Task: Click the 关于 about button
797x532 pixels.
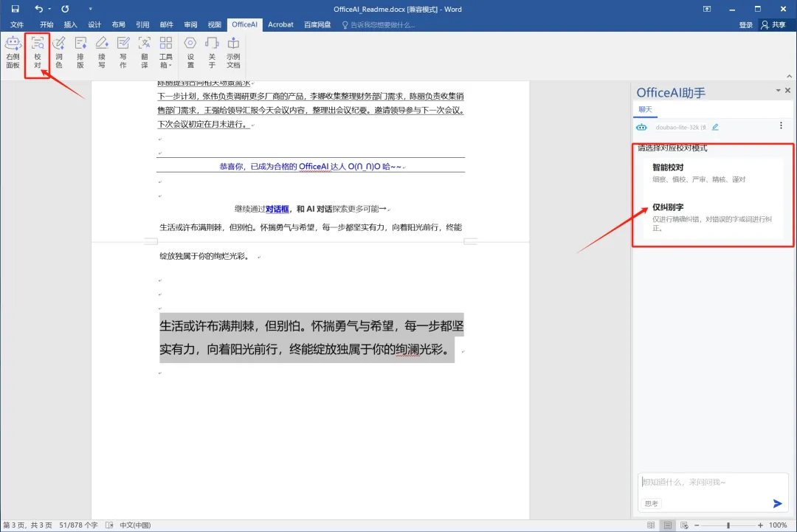Action: [x=212, y=52]
